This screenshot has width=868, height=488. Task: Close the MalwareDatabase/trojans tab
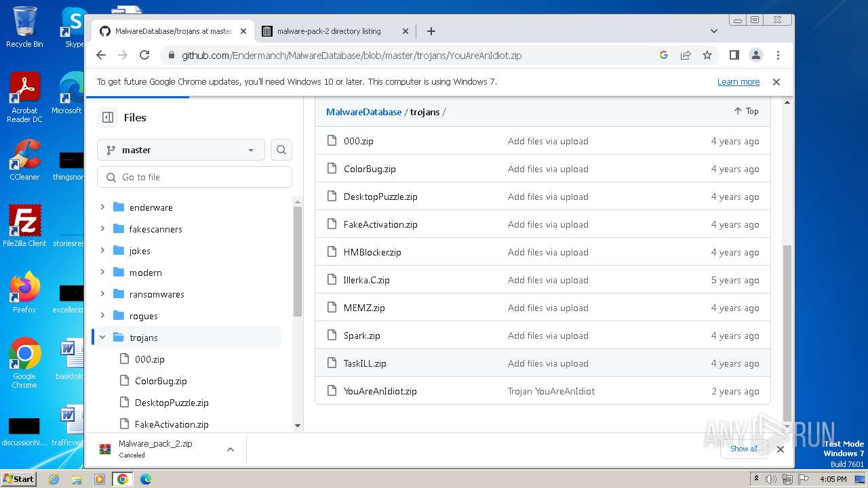[x=244, y=31]
